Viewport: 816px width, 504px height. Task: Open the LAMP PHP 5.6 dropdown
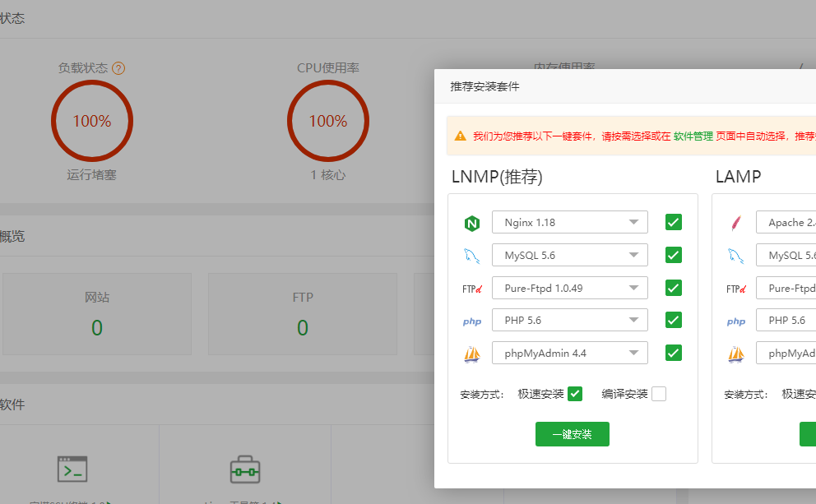pyautogui.click(x=786, y=320)
